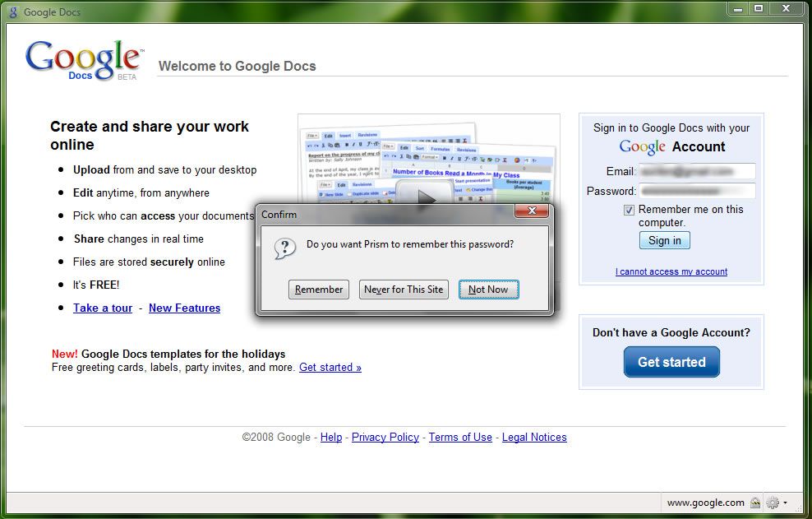Focus the Email input field
The image size is (812, 519).
pos(696,171)
